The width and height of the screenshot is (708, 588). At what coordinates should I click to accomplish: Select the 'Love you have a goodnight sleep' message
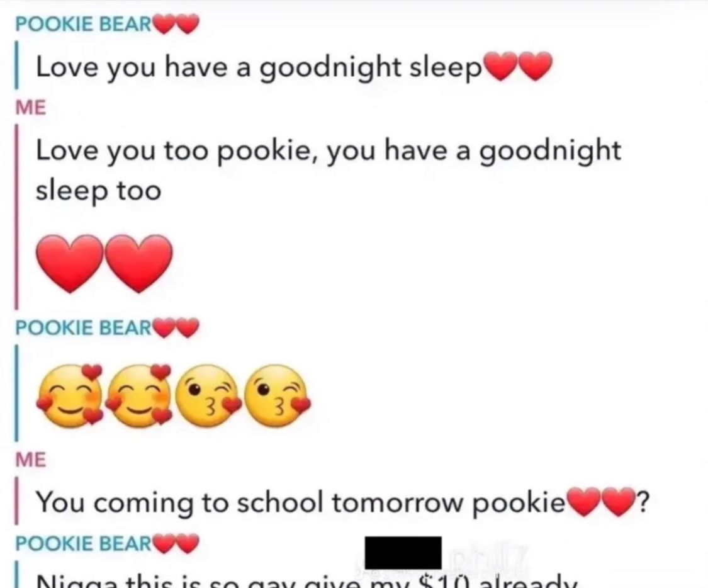click(x=258, y=68)
